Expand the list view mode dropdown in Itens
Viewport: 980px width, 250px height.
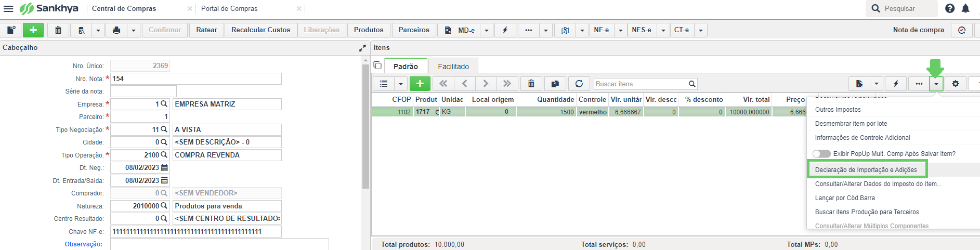point(401,84)
